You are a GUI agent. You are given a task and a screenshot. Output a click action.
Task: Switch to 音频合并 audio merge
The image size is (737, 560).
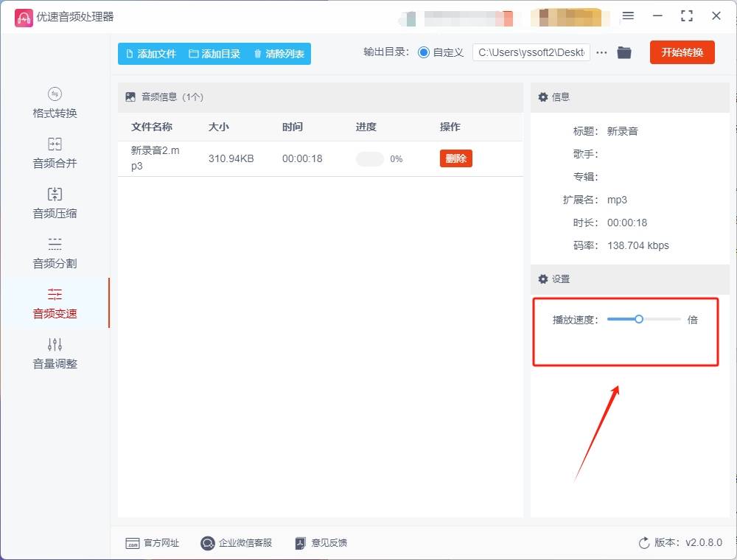(x=55, y=153)
